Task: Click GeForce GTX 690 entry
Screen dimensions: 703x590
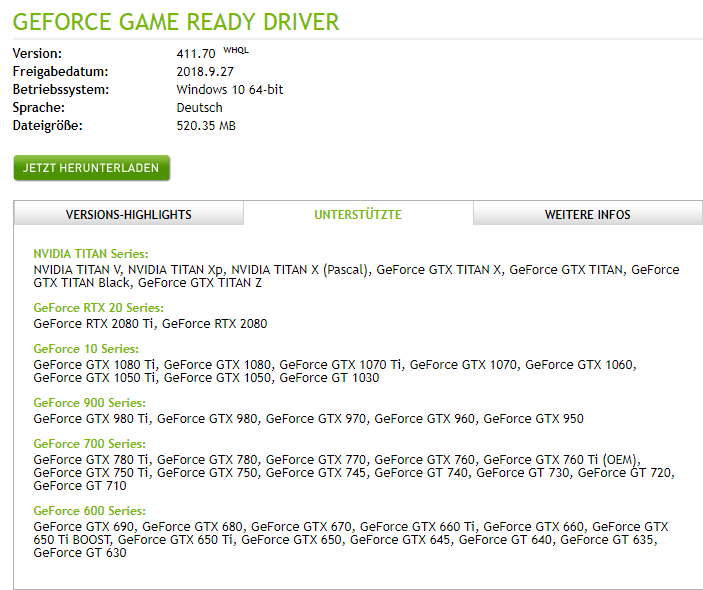Action: coord(83,526)
